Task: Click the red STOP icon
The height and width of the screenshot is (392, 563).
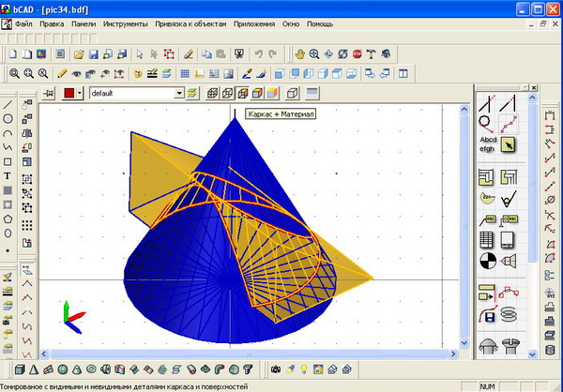Action: [x=357, y=54]
